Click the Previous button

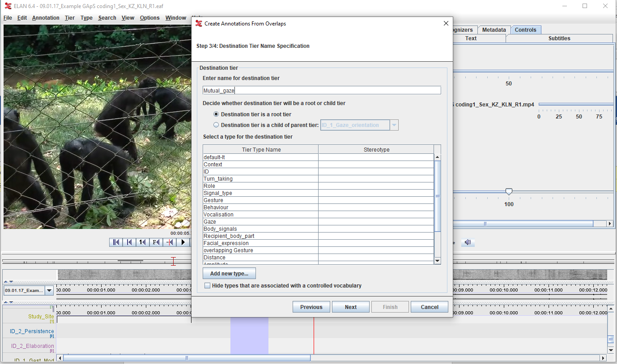pos(311,307)
